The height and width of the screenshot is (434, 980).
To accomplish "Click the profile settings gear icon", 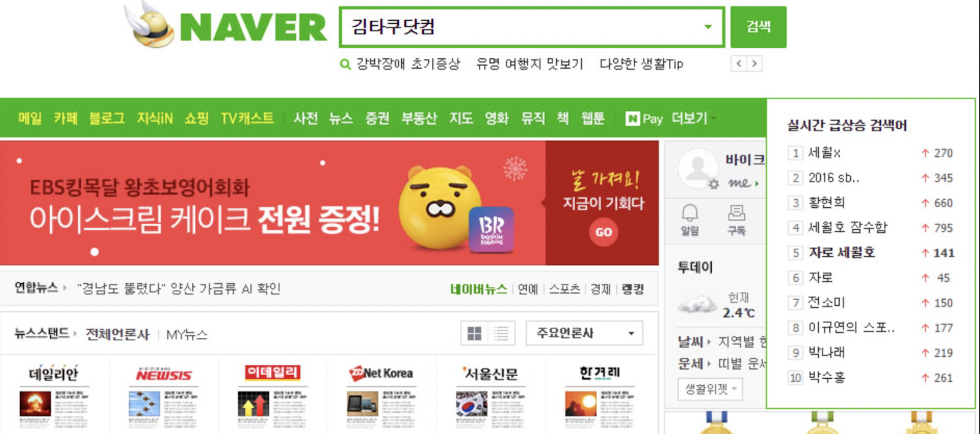I will [714, 184].
